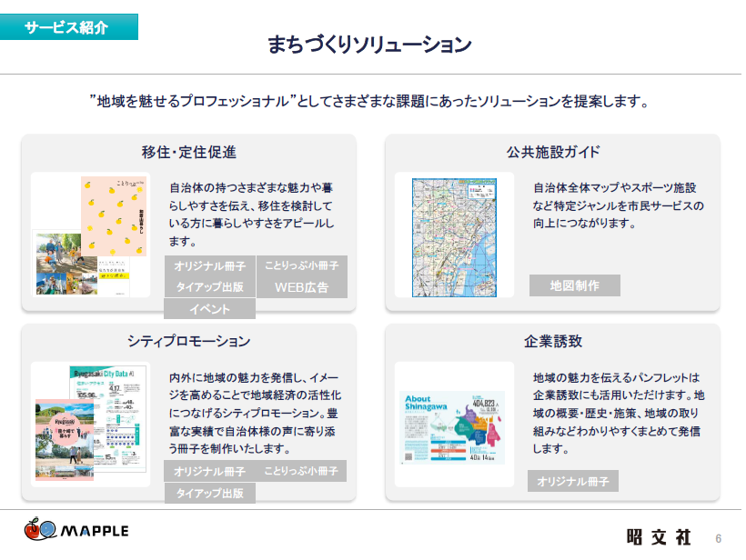This screenshot has height=560, width=746.
Task: Select the サービス紹介 teal label
Action: [69, 27]
